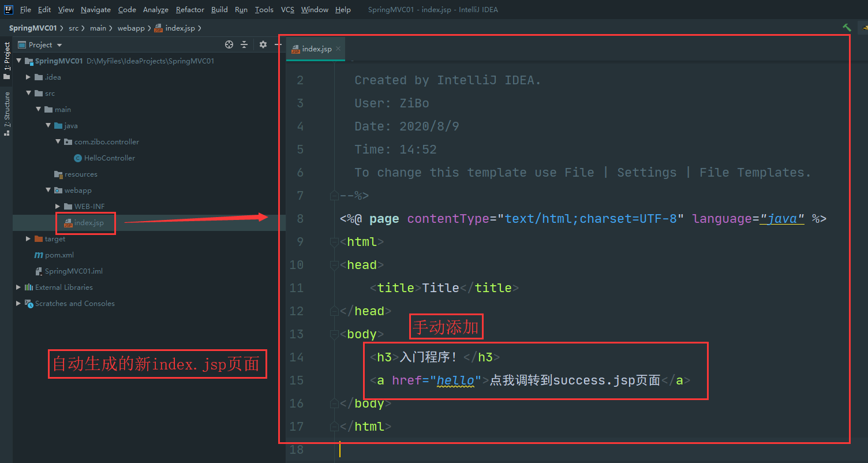Click the java language value on line 8
The width and height of the screenshot is (868, 463).
(x=783, y=219)
